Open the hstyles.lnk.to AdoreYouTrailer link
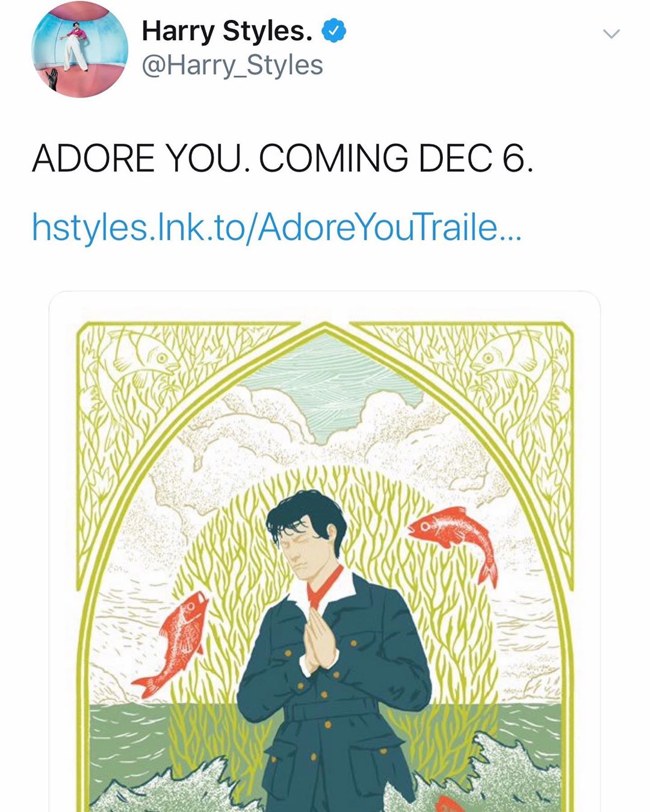Viewport: 650px width, 812px height. click(276, 227)
